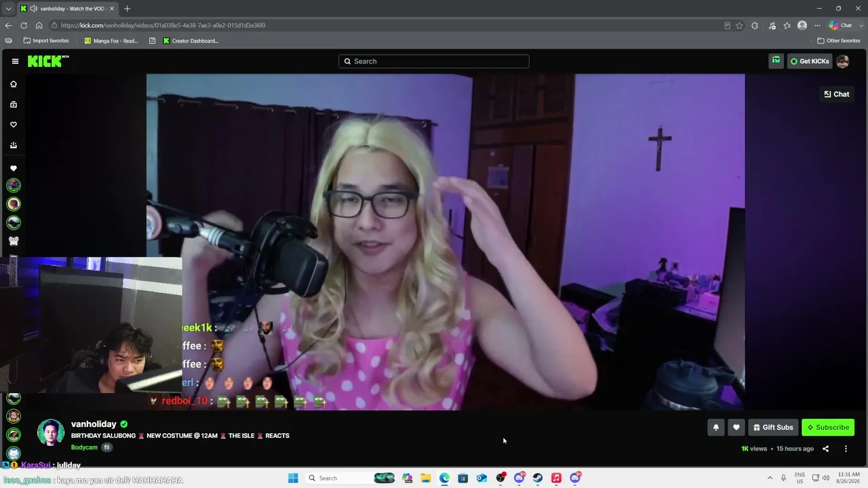Image resolution: width=868 pixels, height=488 pixels.
Task: Open Steam from taskbar
Action: point(538,478)
